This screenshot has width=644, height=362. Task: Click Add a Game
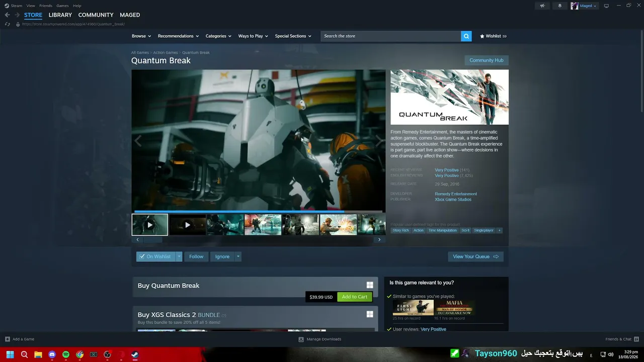coord(20,339)
